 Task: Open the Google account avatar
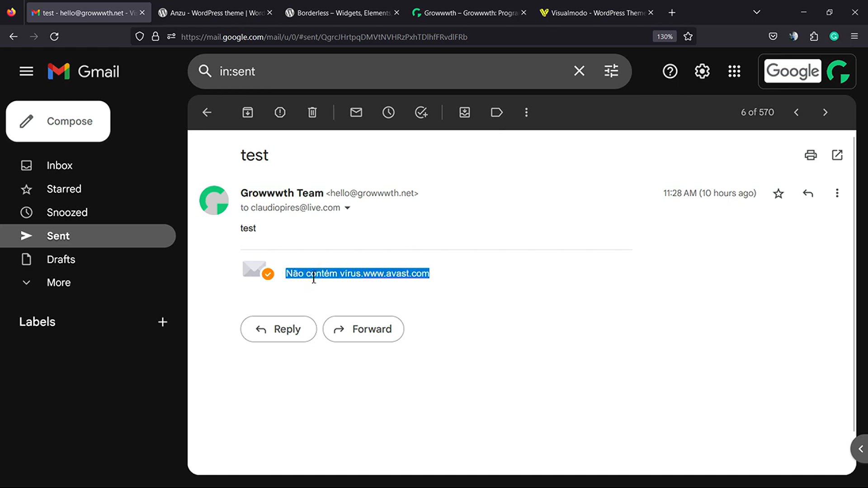pyautogui.click(x=839, y=71)
